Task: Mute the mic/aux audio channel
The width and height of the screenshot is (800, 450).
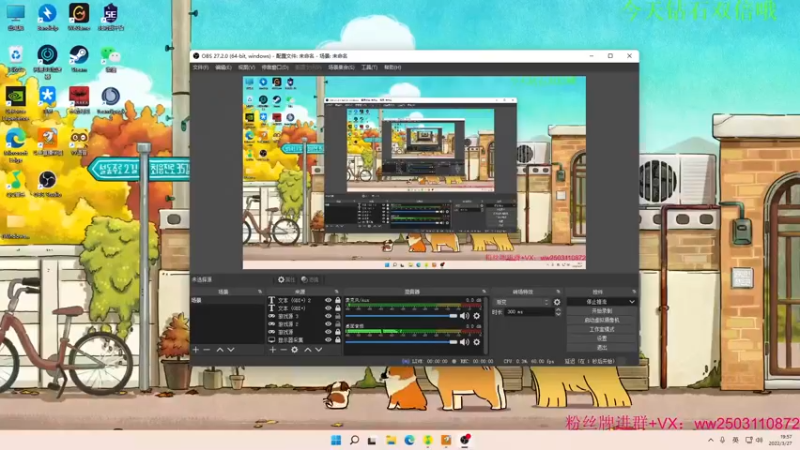Action: point(464,316)
